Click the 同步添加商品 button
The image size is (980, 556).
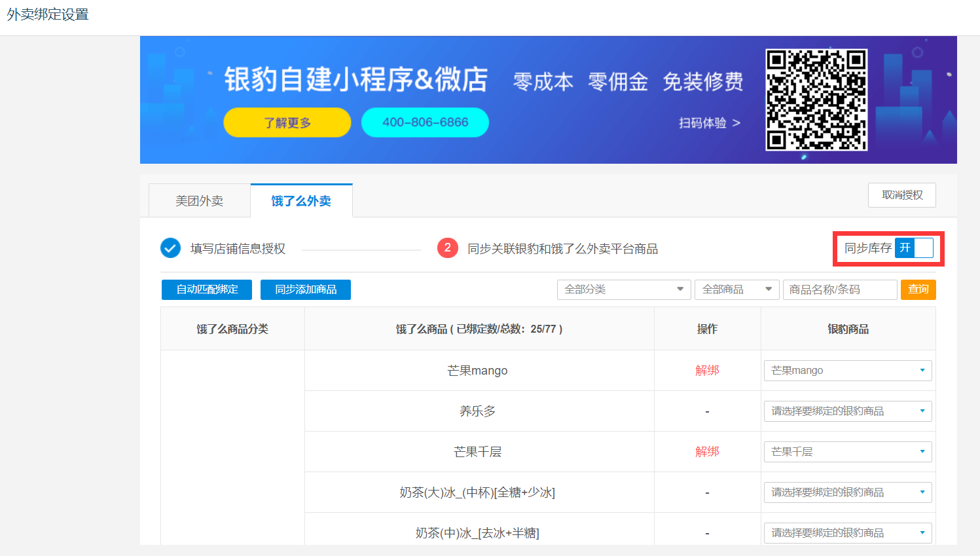pyautogui.click(x=306, y=289)
